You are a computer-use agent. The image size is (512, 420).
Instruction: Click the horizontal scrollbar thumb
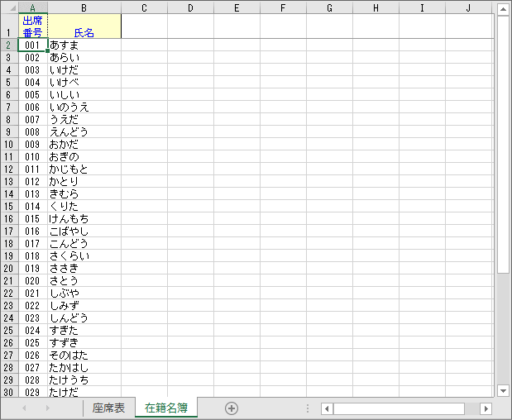(x=399, y=408)
